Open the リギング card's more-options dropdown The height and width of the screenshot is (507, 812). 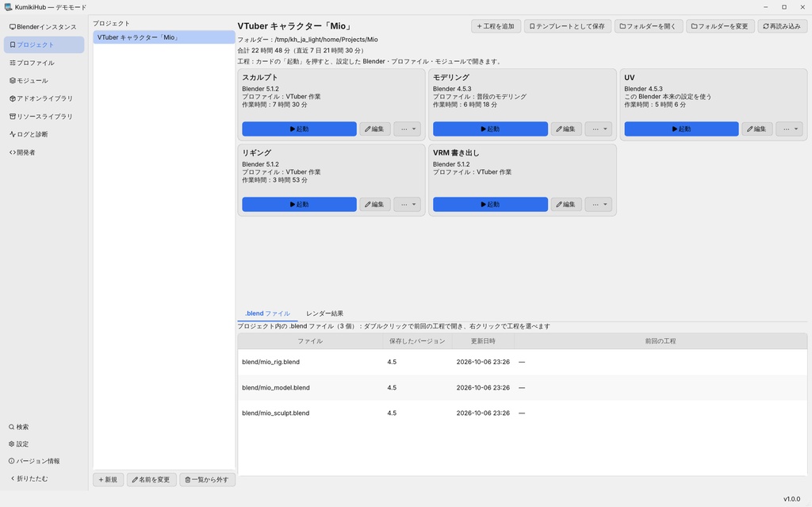(x=408, y=204)
